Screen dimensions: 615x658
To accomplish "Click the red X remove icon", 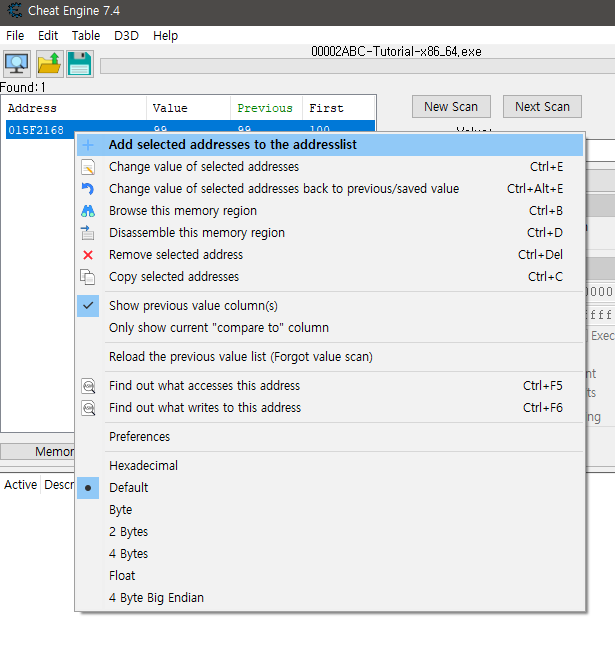I will (88, 255).
